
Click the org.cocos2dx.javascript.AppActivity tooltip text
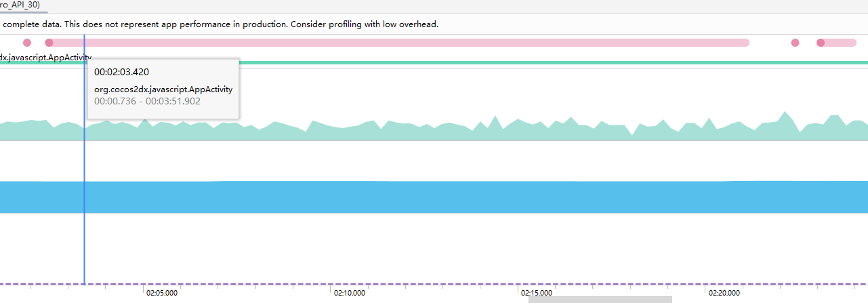pos(163,89)
